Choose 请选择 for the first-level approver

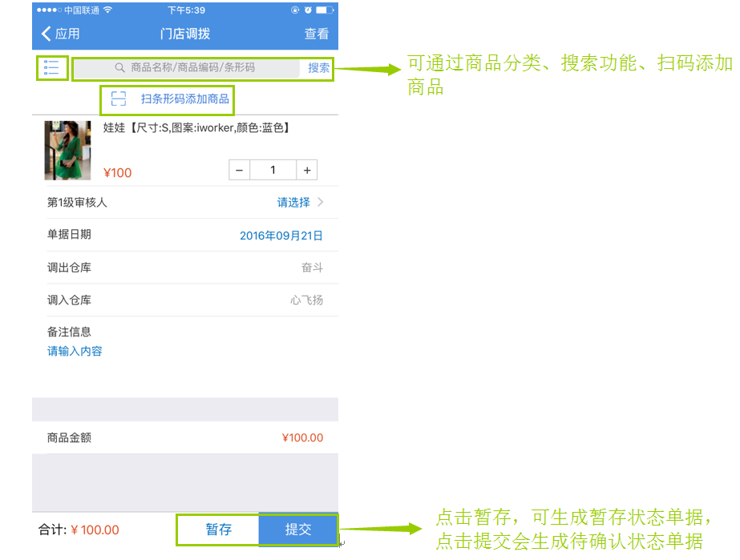pos(293,203)
